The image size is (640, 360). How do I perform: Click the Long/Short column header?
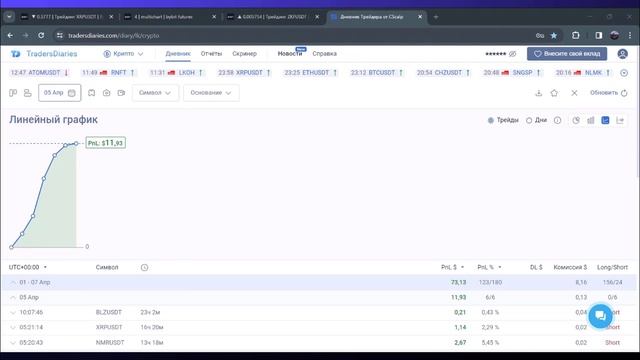(x=612, y=267)
